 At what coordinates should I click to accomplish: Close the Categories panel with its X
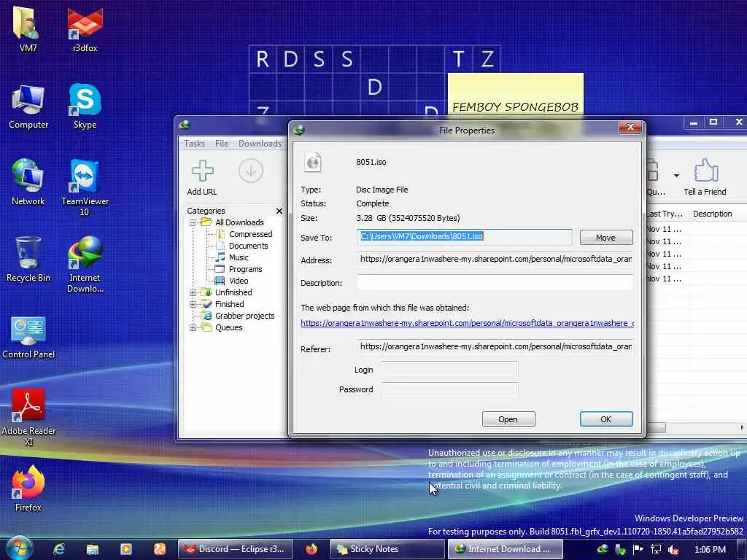(x=279, y=211)
